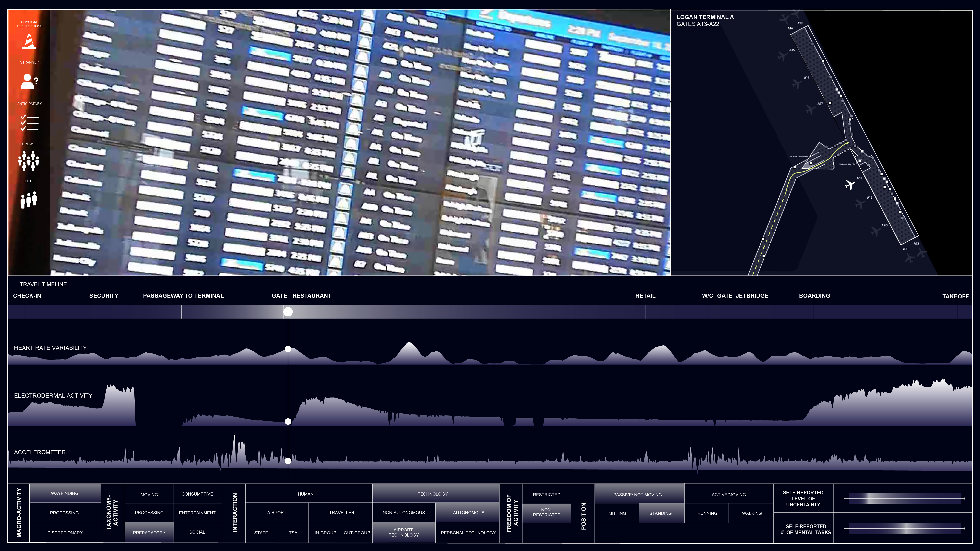
Task: Jump to W/C on the travel timeline
Action: (x=708, y=296)
